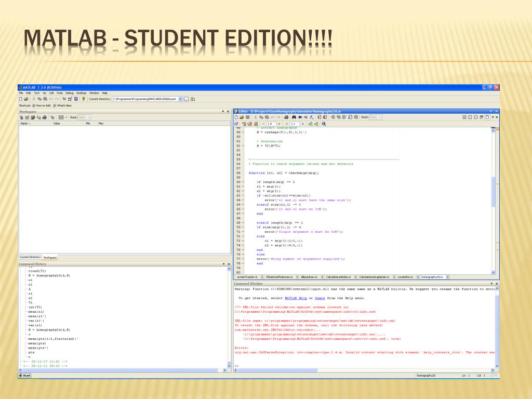Switch to the Current Directory tab
The image size is (532, 399).
(x=30, y=257)
